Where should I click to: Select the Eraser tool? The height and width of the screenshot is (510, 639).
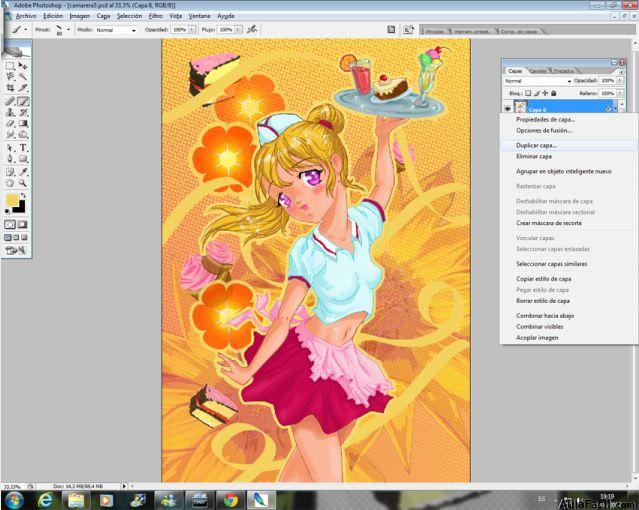tap(10, 124)
